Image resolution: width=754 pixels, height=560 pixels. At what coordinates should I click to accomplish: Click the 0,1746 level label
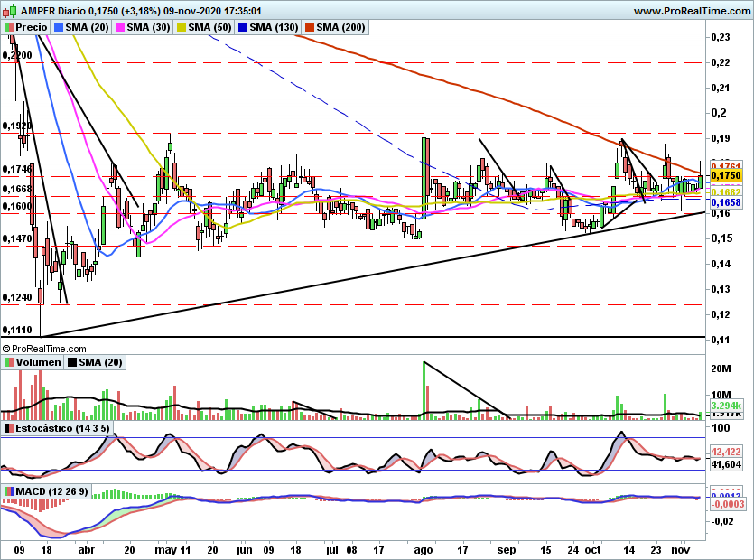[17, 169]
